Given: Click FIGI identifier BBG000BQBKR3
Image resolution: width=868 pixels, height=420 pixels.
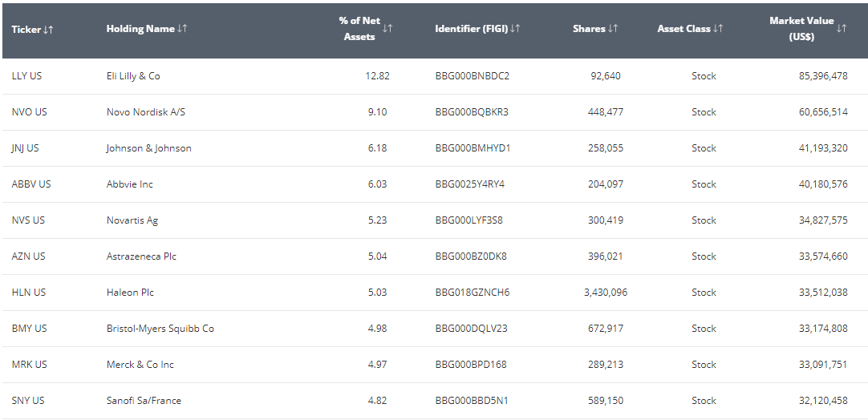Looking at the screenshot, I should pos(472,111).
